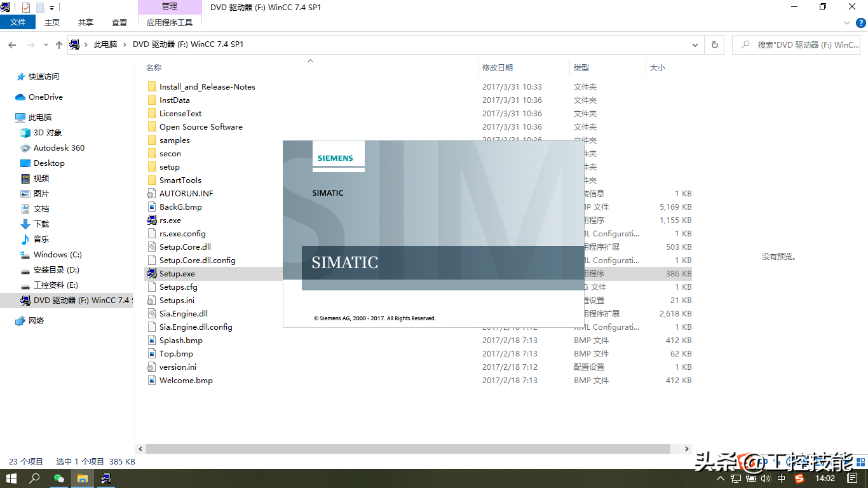This screenshot has height=488, width=868.
Task: Open OneDrive in the navigation pane
Action: (x=45, y=97)
